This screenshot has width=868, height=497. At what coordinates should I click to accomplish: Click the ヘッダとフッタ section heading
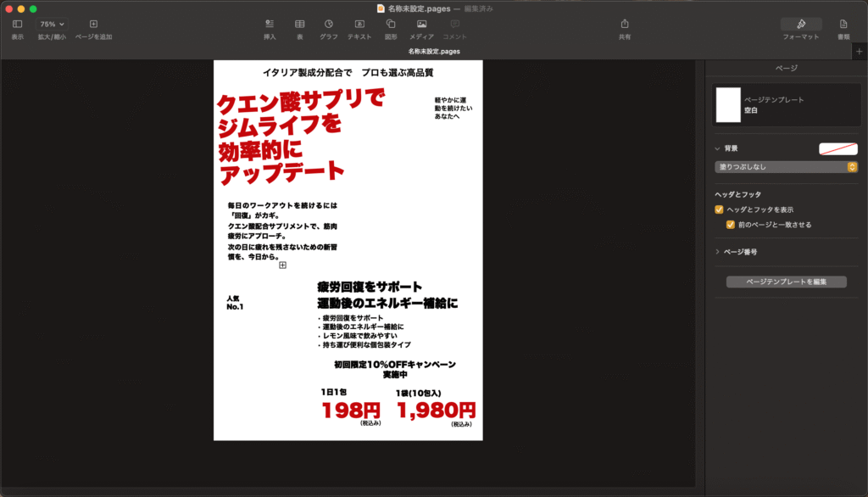point(738,194)
